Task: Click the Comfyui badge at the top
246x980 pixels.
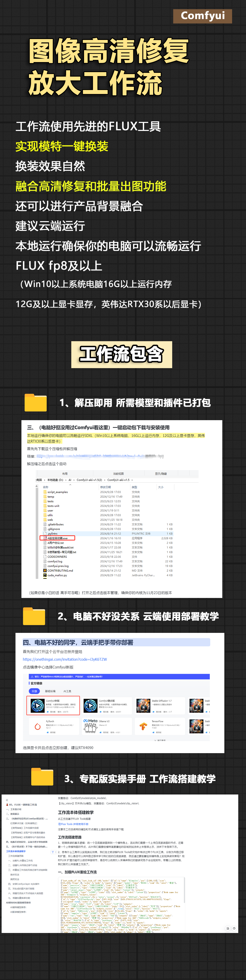Action: [x=202, y=16]
